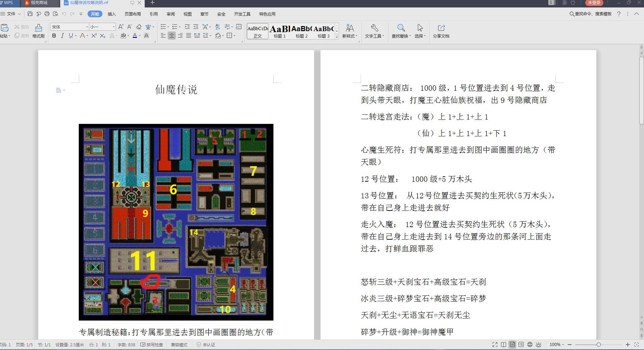Click the fit-page icon beside zoom plus
This screenshot has width=644, height=350.
[x=637, y=345]
